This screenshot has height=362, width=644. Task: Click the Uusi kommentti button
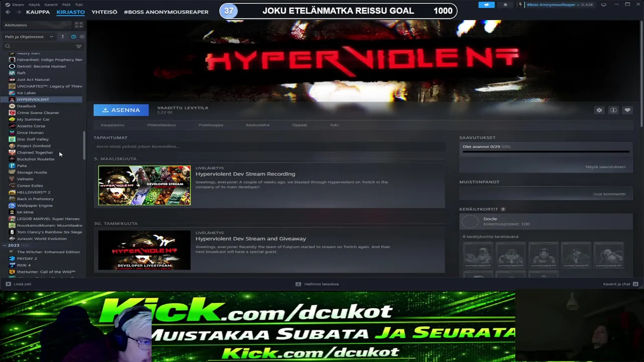[609, 194]
